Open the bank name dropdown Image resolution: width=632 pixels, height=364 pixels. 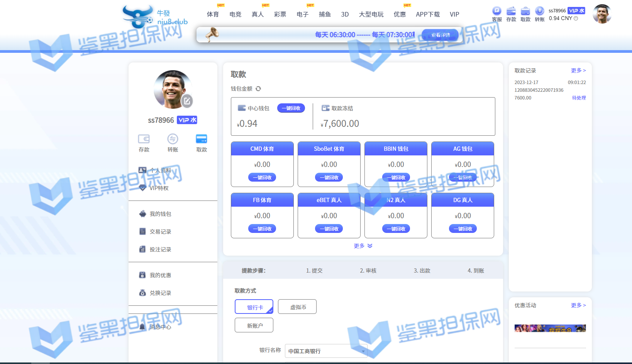[x=326, y=351]
